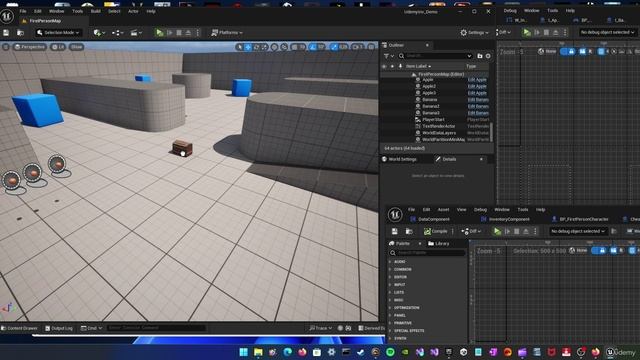Open the Build menu in the level editor
This screenshot has height=360, width=640.
pos(96,11)
